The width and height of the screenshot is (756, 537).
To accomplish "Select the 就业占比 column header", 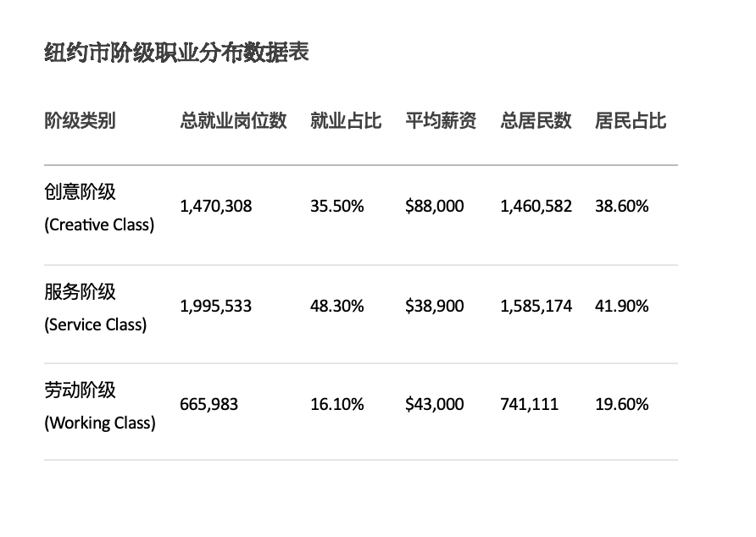I will coord(346,120).
